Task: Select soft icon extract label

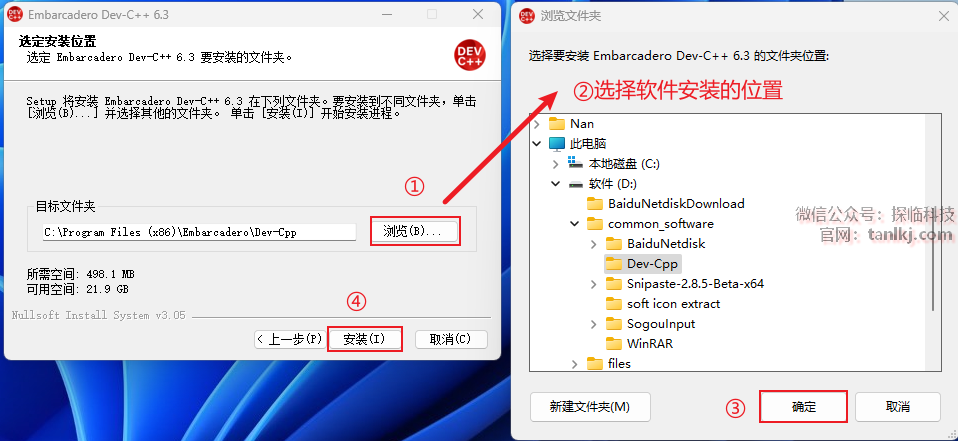Action: 673,304
